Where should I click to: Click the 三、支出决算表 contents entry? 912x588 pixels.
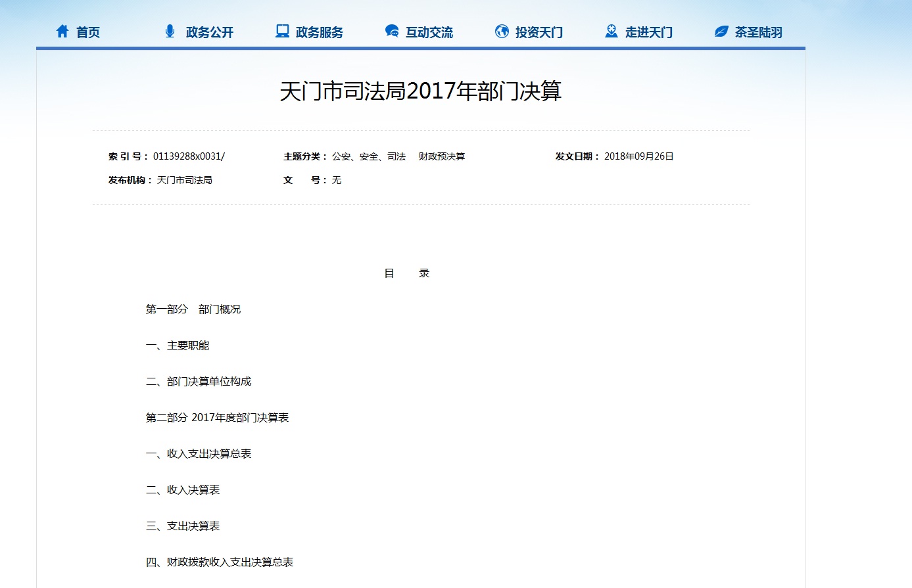pos(183,526)
